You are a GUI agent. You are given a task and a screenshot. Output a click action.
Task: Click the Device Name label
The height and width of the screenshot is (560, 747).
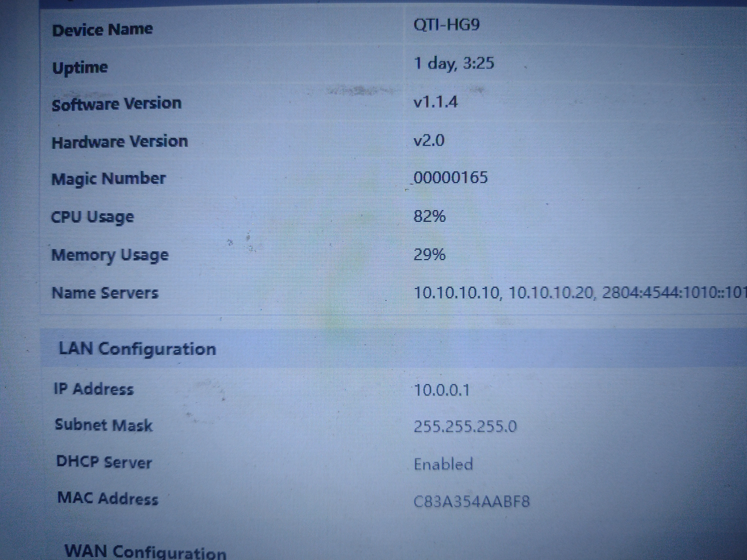(x=102, y=30)
